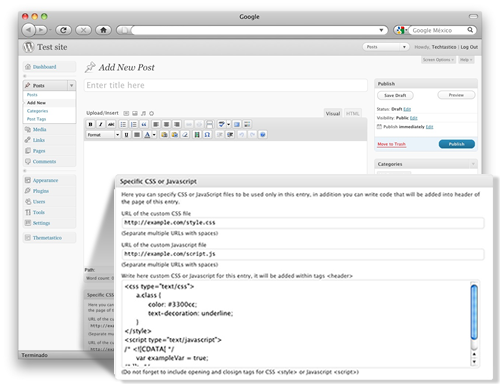Switch to the HTML editor tab
500x384 pixels.
coord(352,113)
